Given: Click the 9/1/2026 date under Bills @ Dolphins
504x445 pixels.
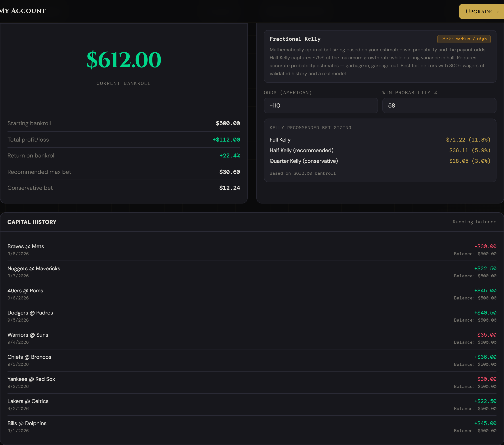Looking at the screenshot, I should (x=18, y=431).
